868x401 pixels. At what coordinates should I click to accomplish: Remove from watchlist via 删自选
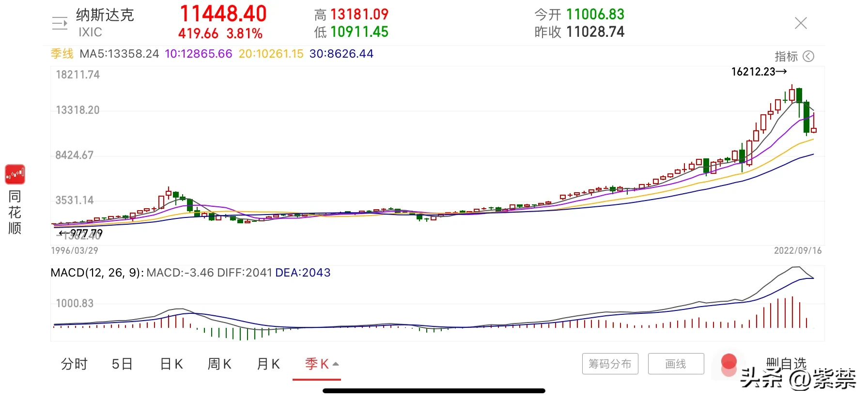click(x=786, y=363)
